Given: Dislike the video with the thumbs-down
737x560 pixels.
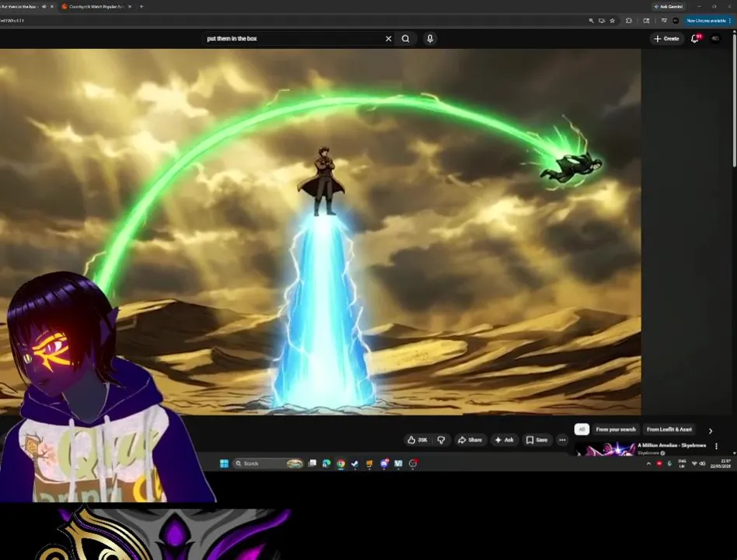Looking at the screenshot, I should pos(442,439).
